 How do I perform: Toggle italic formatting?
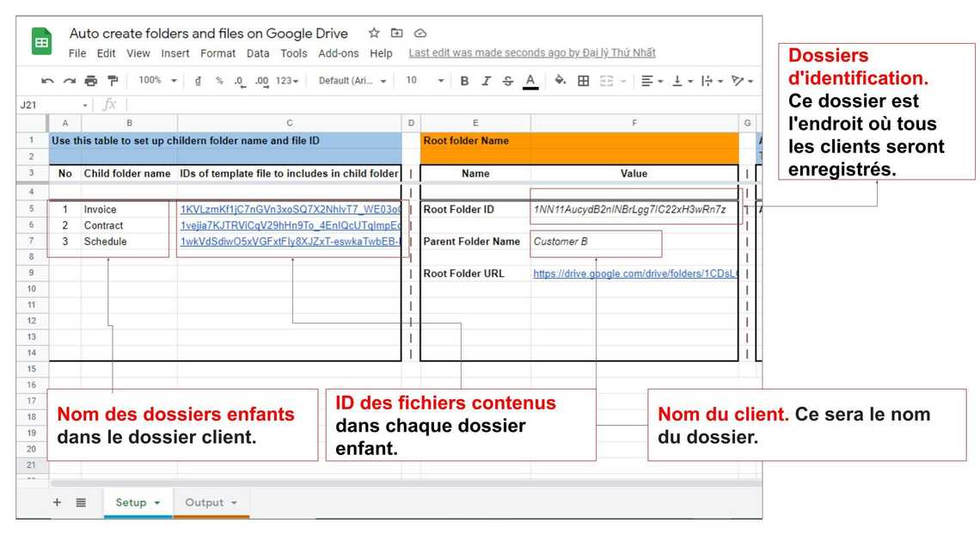(486, 81)
